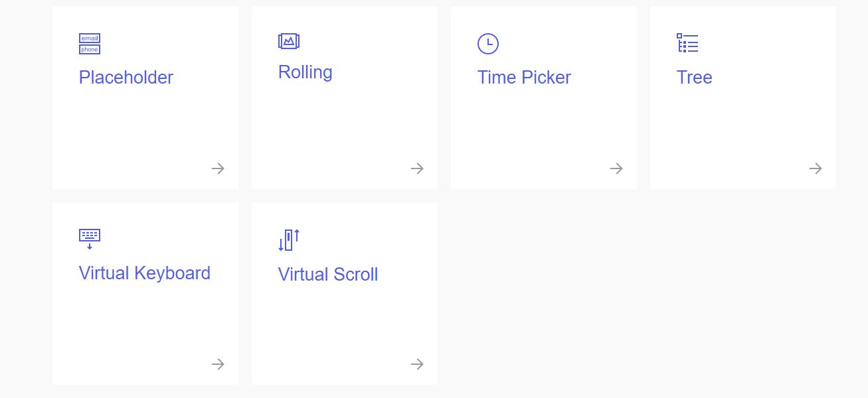
Task: Click the arrow on Tree card
Action: 816,168
